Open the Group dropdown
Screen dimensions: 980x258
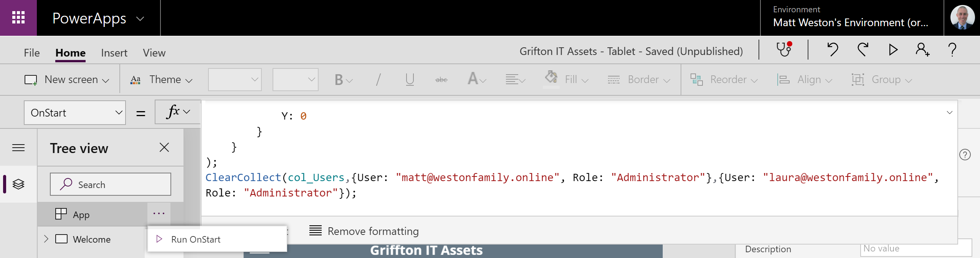pyautogui.click(x=881, y=80)
